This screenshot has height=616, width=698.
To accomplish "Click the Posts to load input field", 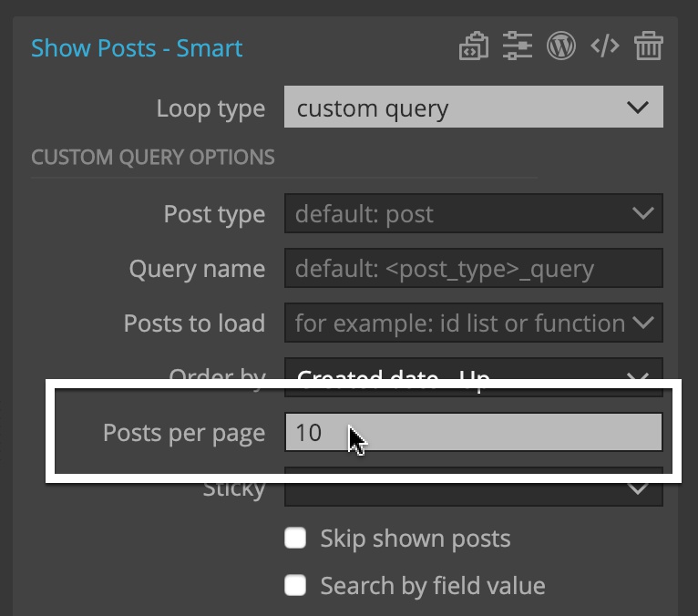I will (474, 323).
